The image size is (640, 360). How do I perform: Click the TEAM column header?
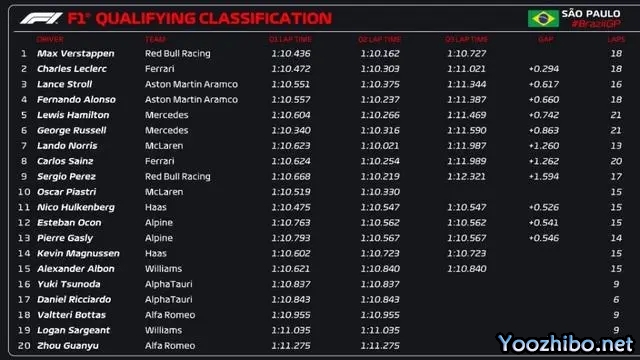tap(156, 40)
